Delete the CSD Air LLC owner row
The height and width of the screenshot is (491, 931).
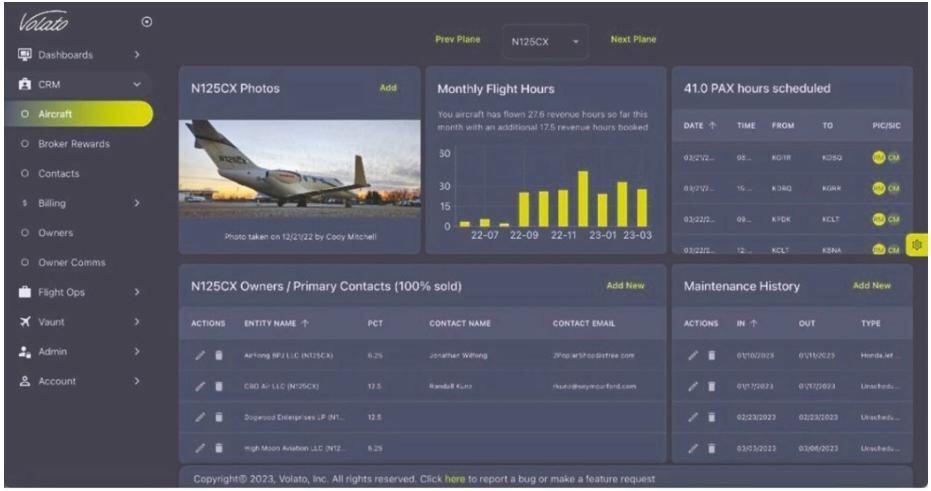[219, 386]
